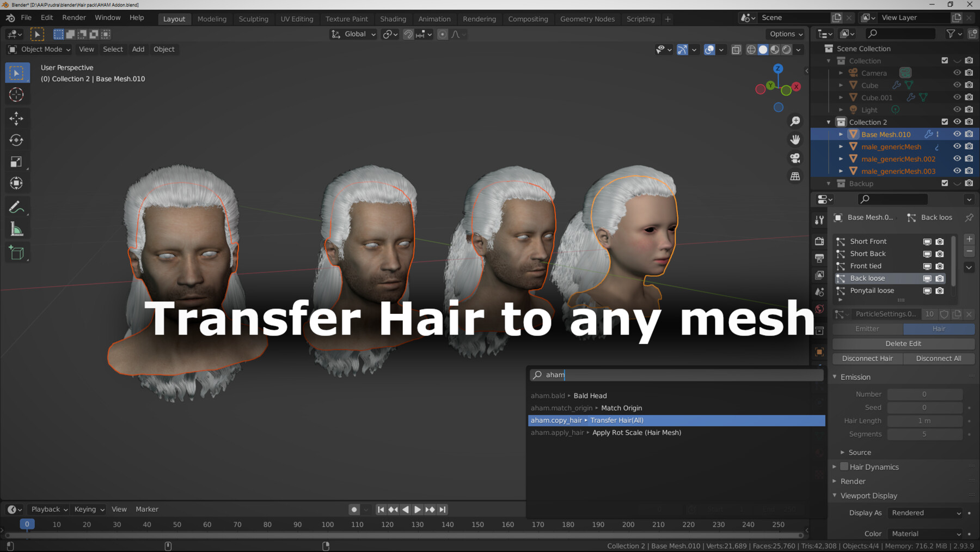Open the Render menu
The image size is (980, 552).
pos(74,17)
